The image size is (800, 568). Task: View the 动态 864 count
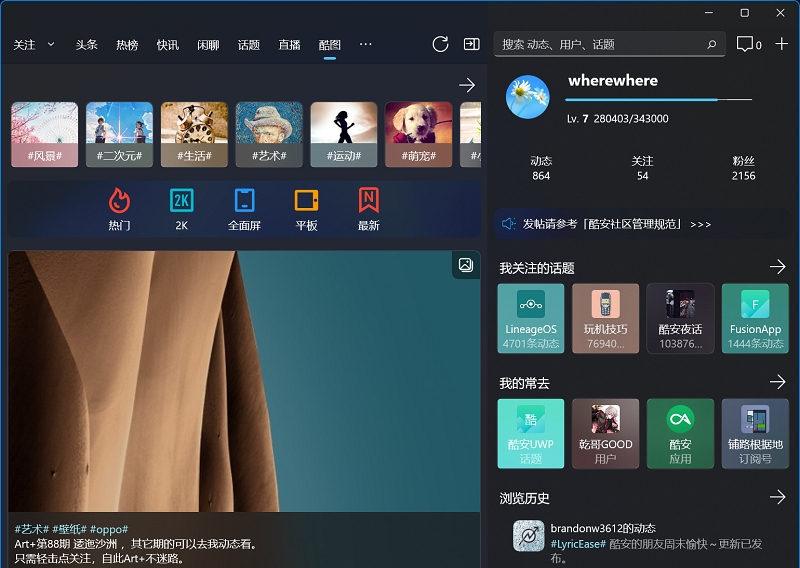point(541,168)
